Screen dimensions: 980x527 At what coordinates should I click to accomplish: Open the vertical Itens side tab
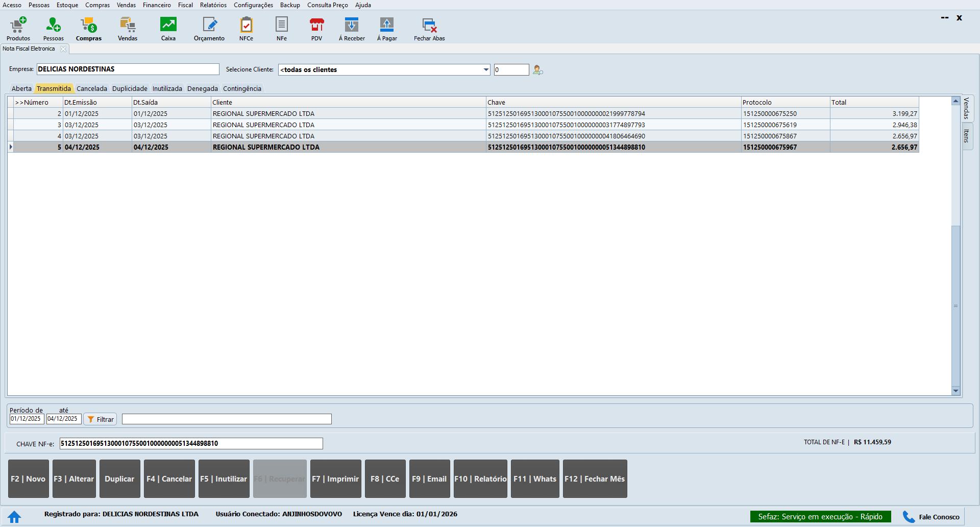point(967,136)
